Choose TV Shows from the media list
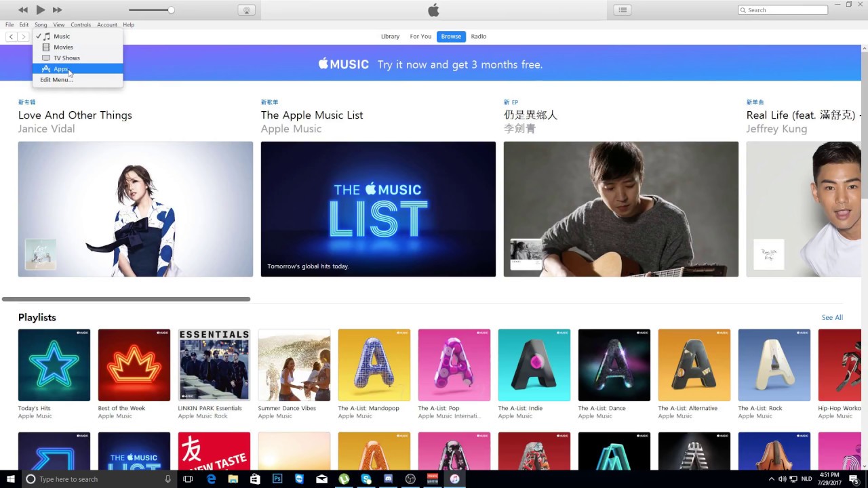 pos(77,58)
